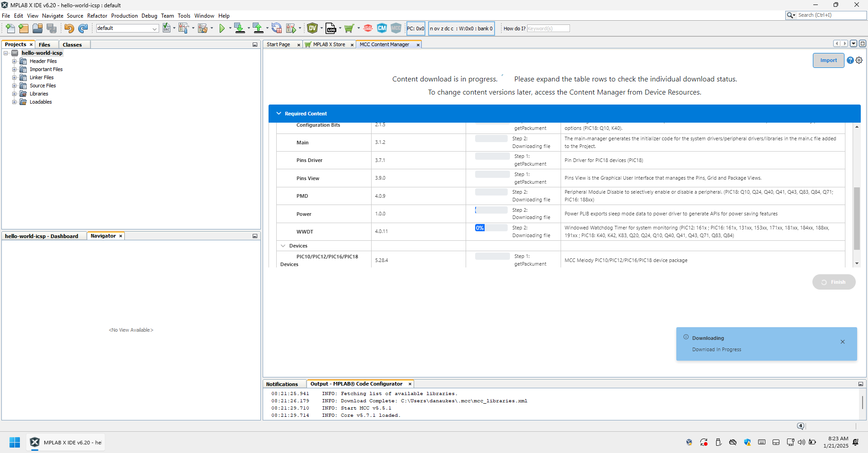Screen dimensions: 868x453
Task: Run the main project
Action: (222, 29)
